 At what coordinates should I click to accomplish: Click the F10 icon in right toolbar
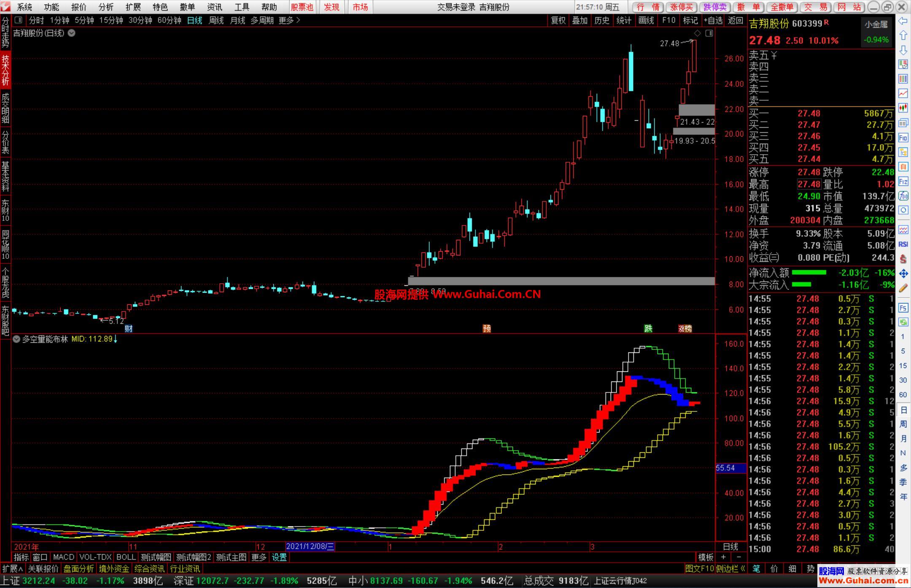point(903,137)
